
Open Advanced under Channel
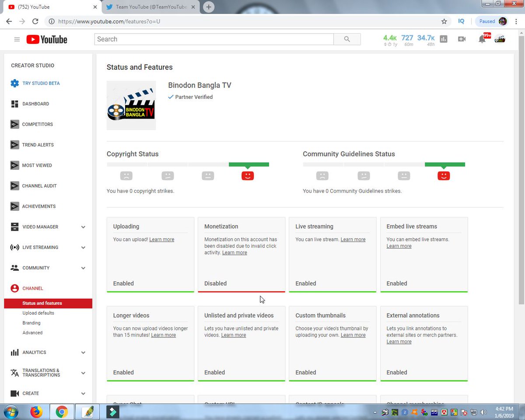click(32, 333)
